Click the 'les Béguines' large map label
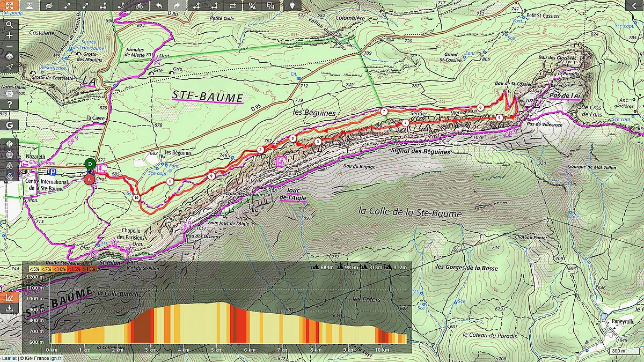Viewport: 644px width, 362px height. (x=314, y=113)
